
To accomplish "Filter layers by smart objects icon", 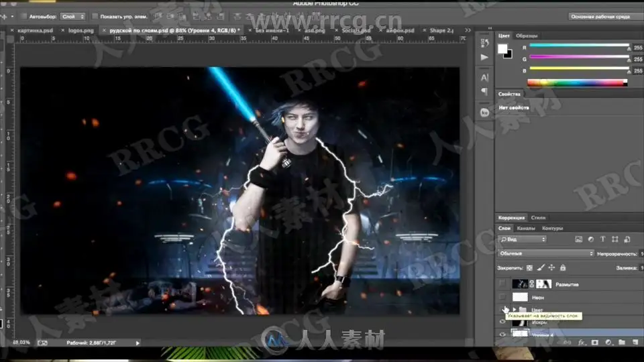I will pyautogui.click(x=627, y=239).
